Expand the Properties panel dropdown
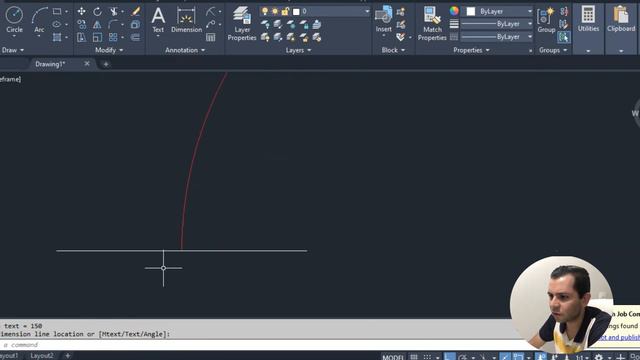 (x=471, y=50)
